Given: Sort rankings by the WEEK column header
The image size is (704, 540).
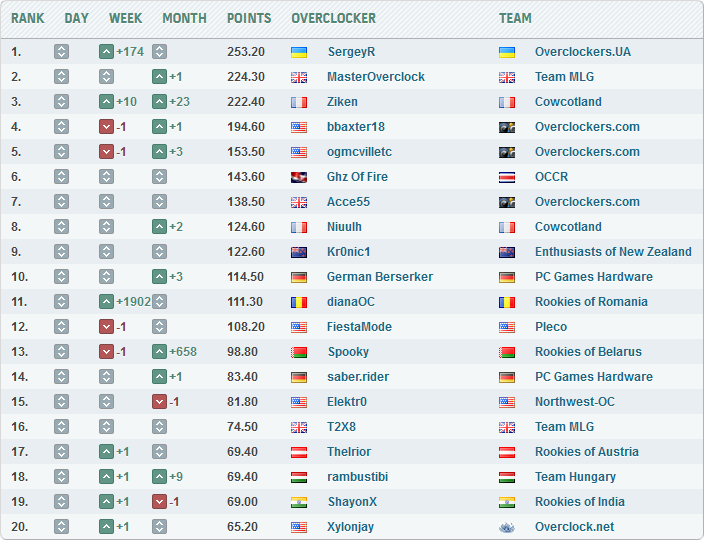Looking at the screenshot, I should (x=125, y=18).
